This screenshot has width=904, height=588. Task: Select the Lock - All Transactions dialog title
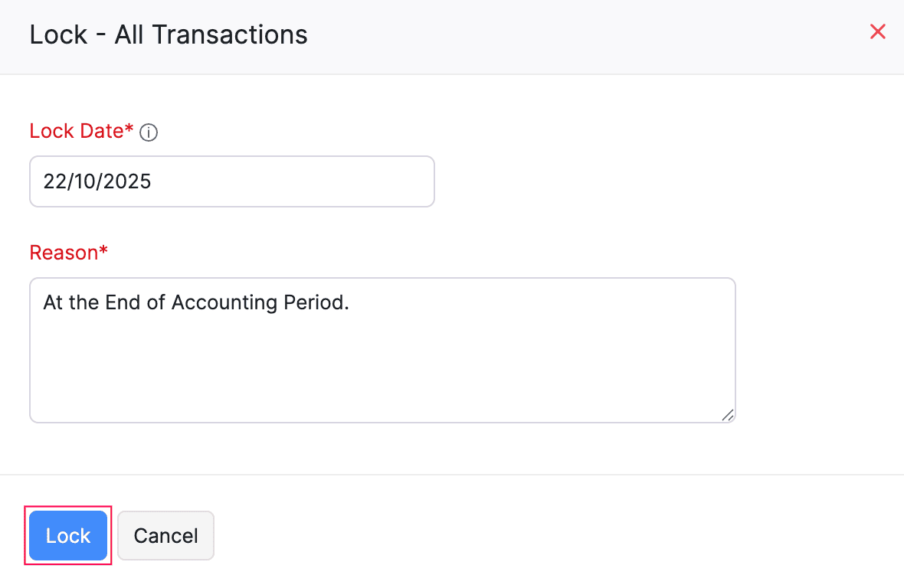(x=168, y=34)
